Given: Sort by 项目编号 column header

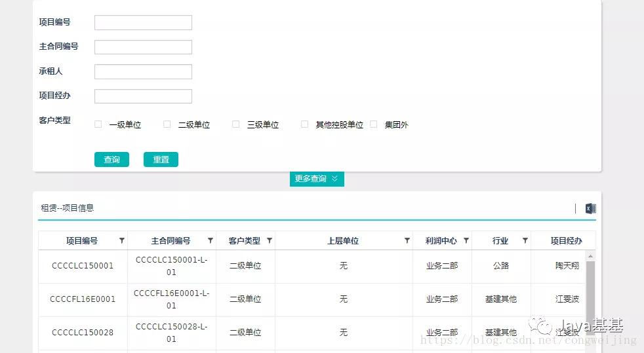Looking at the screenshot, I should tap(82, 240).
